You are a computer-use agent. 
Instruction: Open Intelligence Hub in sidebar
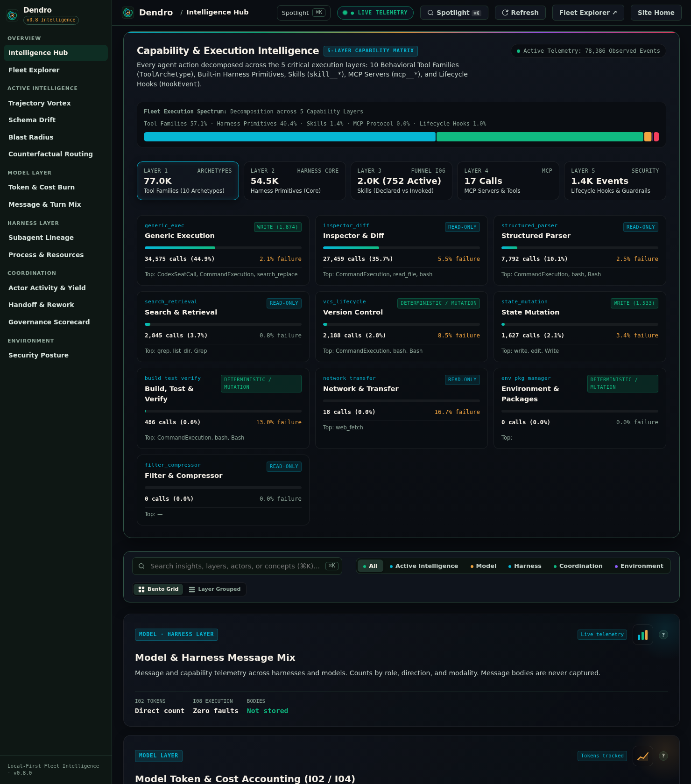tap(56, 53)
